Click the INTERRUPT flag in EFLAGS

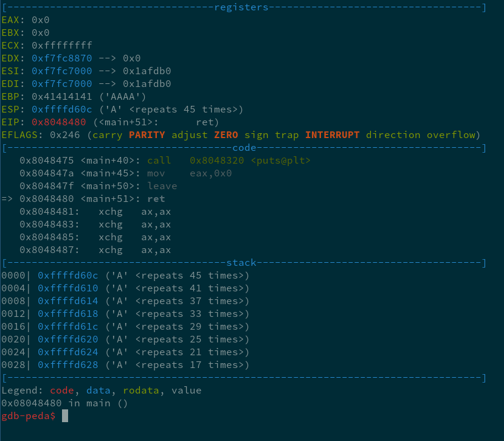coord(332,135)
